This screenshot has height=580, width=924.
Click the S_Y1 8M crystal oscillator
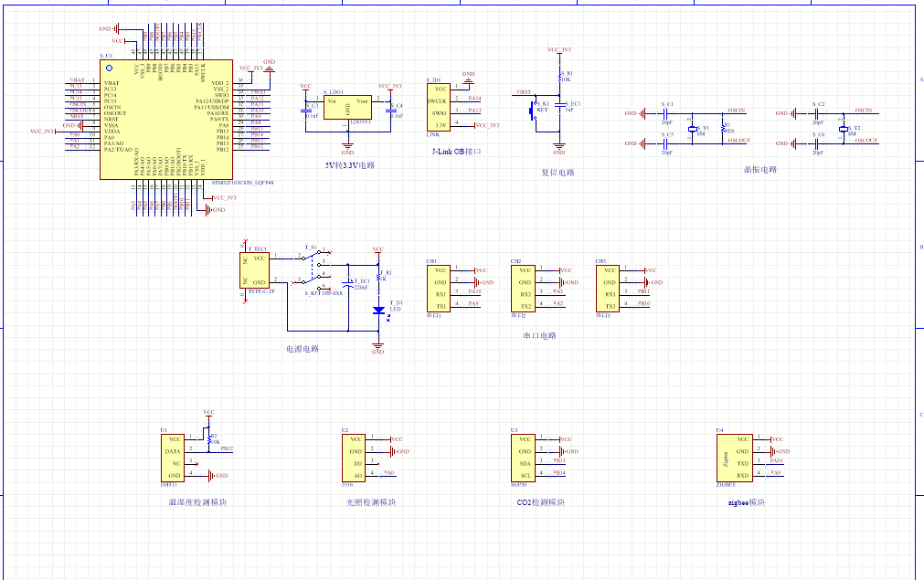692,129
